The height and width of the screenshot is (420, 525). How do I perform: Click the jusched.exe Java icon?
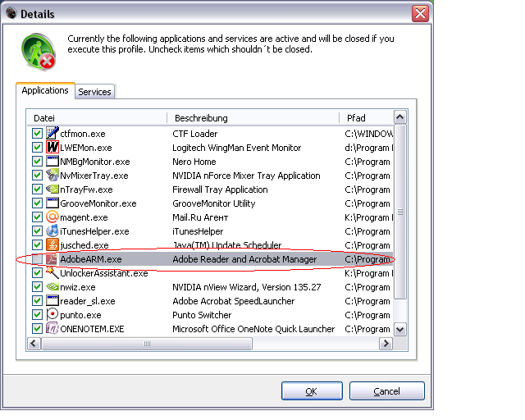pos(52,244)
